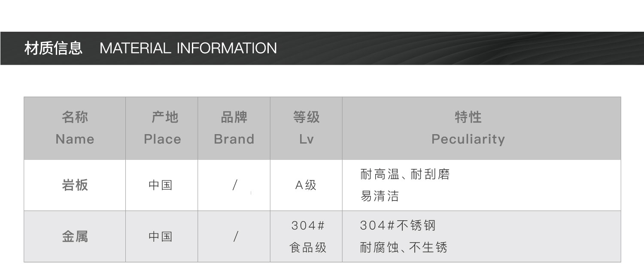This screenshot has height=264, width=644.
Task: Click the MATERIAL INFORMATION banner title
Action: point(188,48)
